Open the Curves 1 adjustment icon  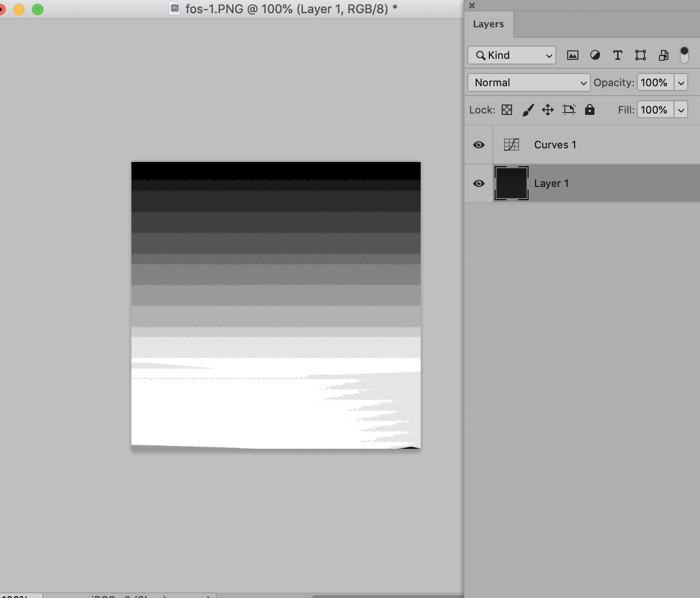pyautogui.click(x=512, y=145)
